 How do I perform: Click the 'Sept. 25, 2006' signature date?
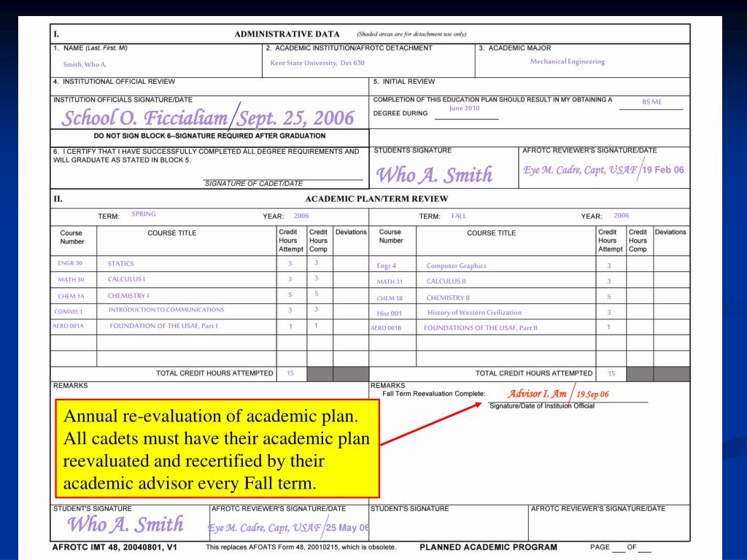point(296,117)
